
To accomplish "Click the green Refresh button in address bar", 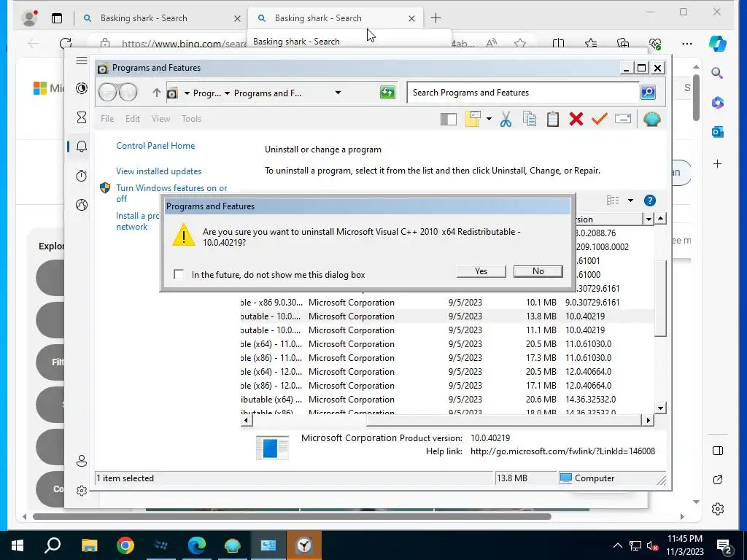I will coord(387,93).
